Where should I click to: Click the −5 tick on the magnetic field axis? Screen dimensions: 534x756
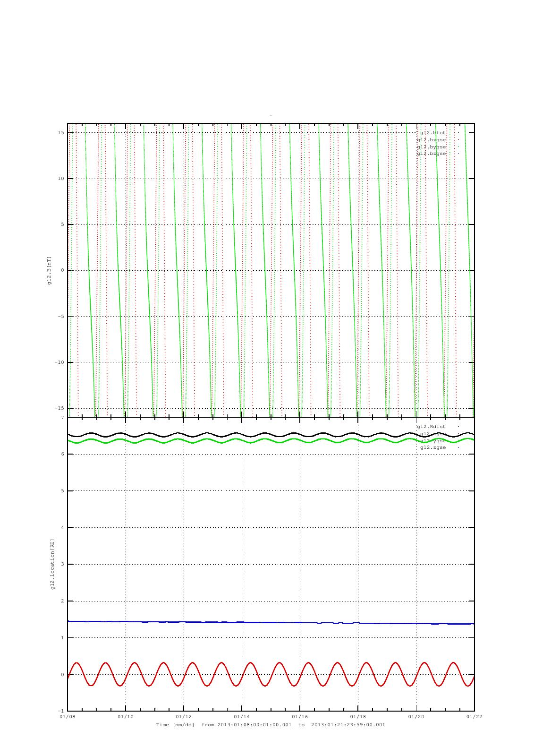point(61,317)
